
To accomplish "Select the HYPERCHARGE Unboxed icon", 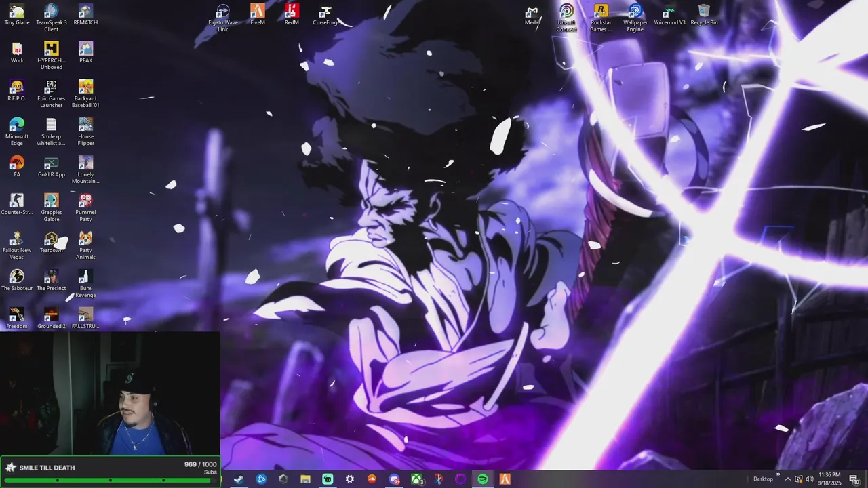I will [x=52, y=56].
